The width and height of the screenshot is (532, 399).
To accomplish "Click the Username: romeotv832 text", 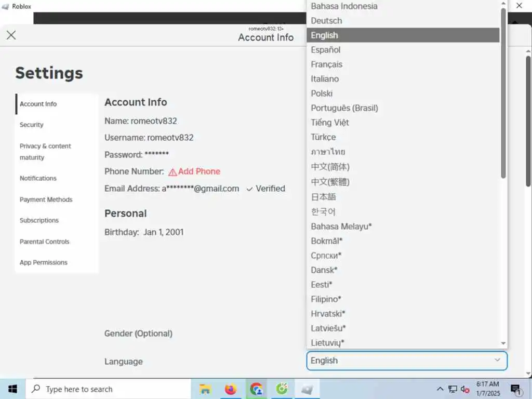I will coord(149,138).
